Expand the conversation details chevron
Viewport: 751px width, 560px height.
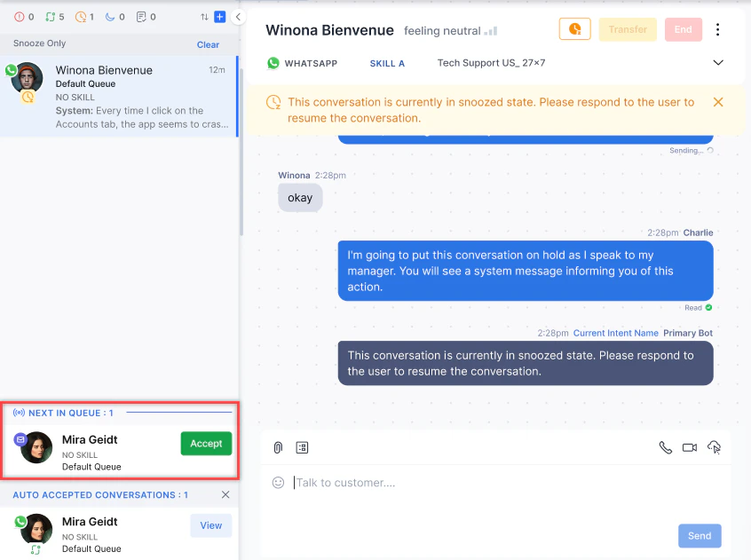[718, 63]
